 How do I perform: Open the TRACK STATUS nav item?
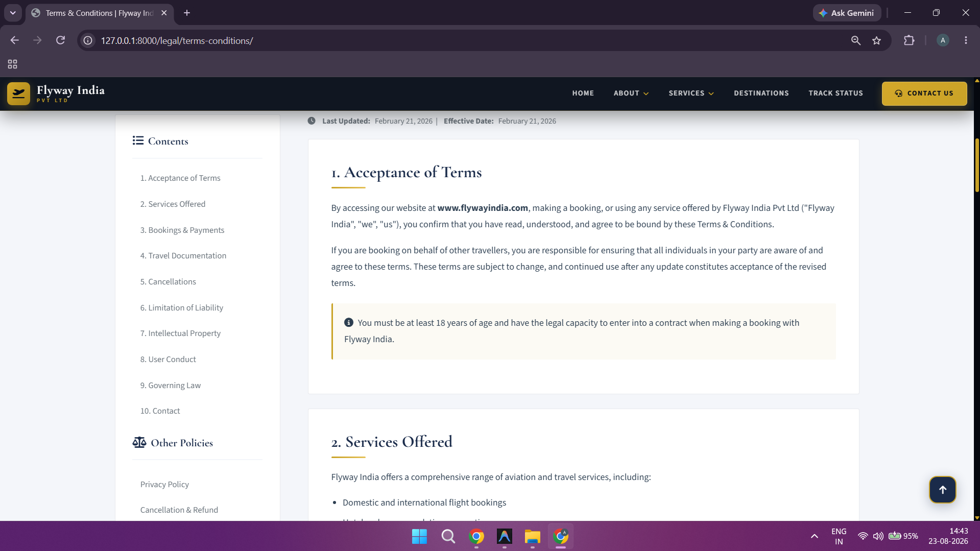click(835, 93)
